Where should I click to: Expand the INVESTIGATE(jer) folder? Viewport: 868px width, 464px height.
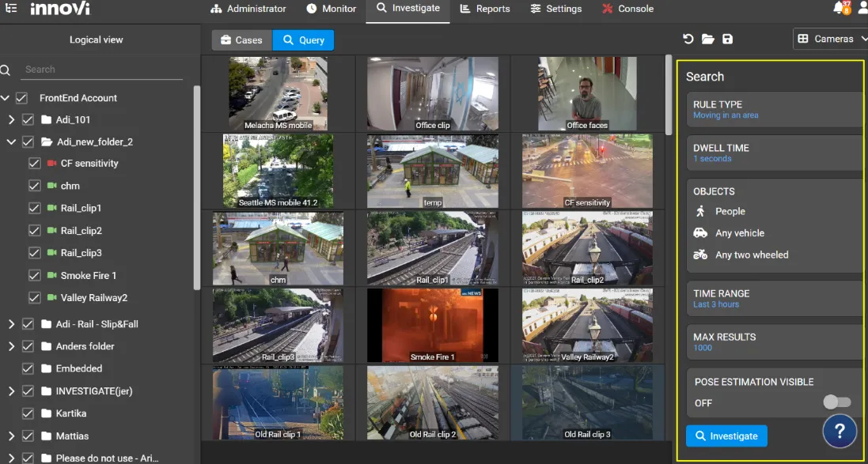[11, 391]
